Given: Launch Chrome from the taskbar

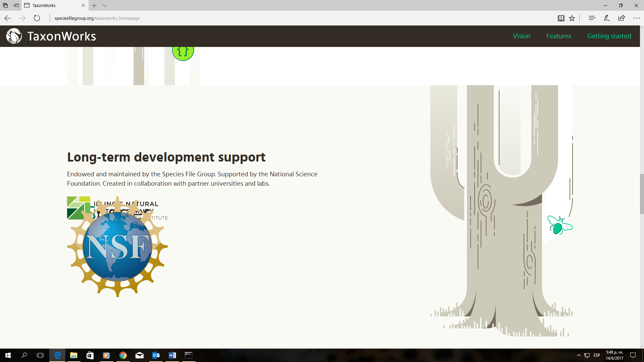Looking at the screenshot, I should click(x=123, y=355).
